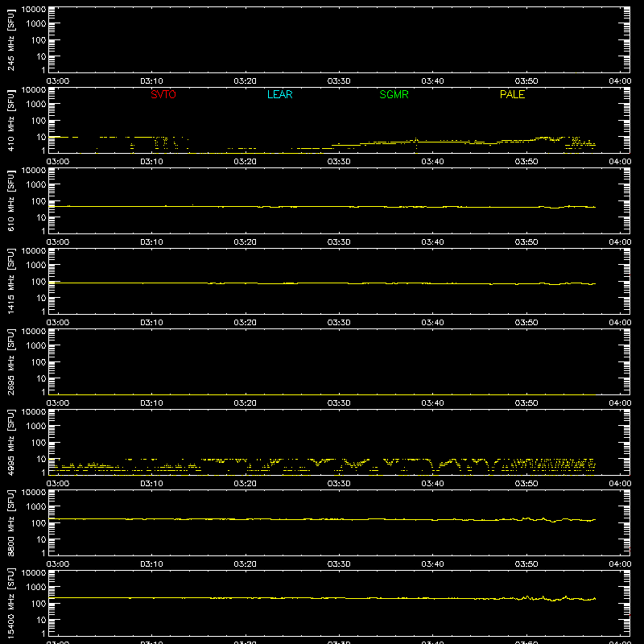Click the yellow PALE station label
644x644 pixels.
coord(512,94)
